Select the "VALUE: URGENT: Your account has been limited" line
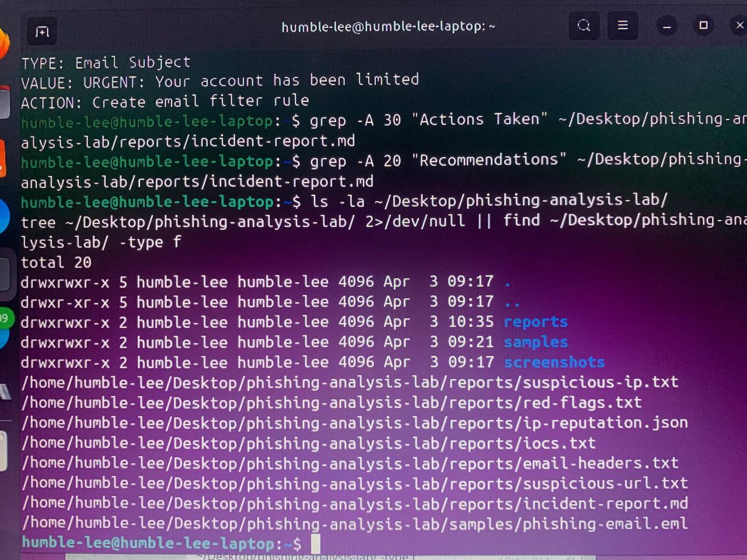The image size is (747, 560). tap(220, 80)
